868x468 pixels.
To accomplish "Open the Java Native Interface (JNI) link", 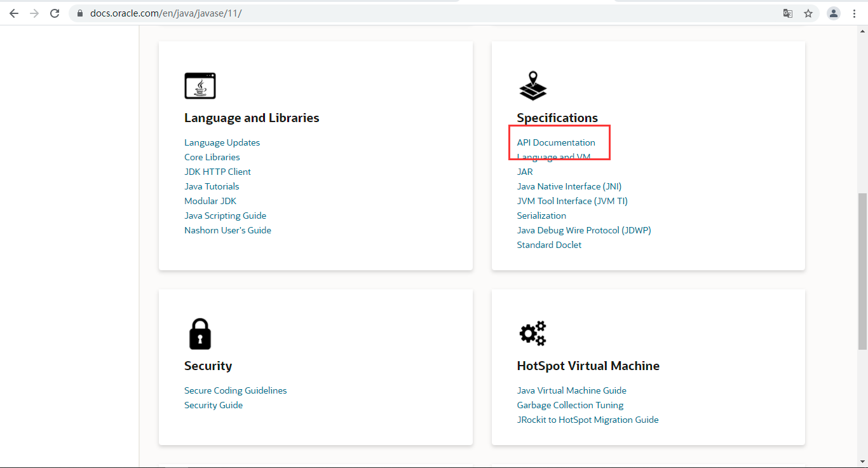I will (x=569, y=186).
